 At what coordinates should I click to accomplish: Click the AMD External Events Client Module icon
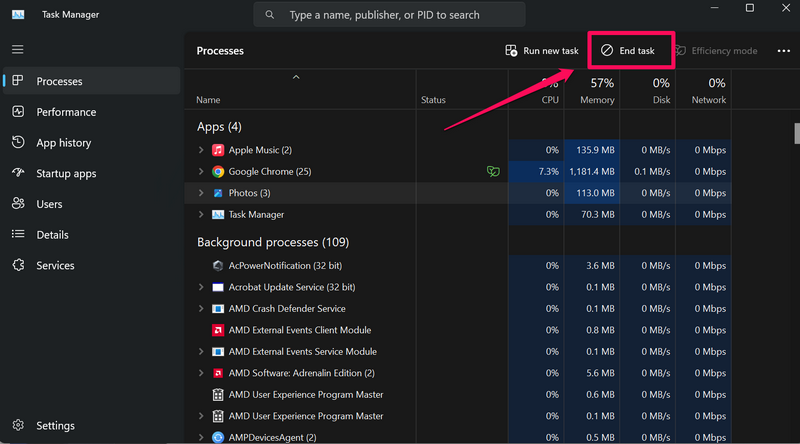pyautogui.click(x=218, y=330)
